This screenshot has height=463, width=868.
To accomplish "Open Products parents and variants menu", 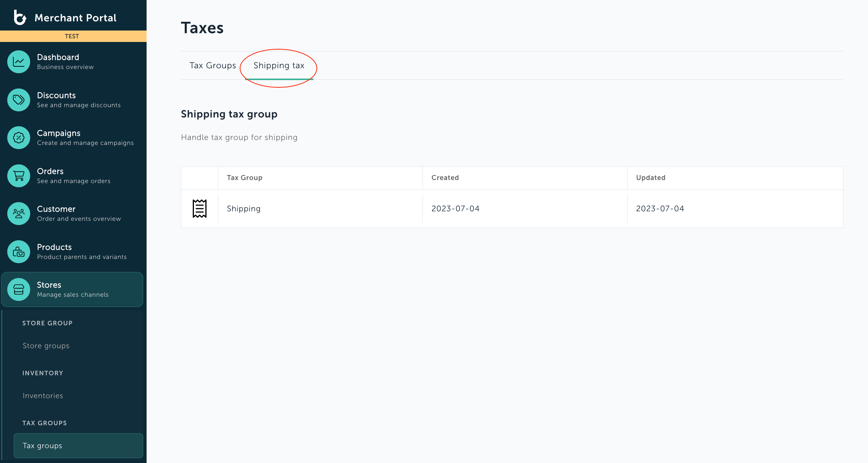I will click(x=82, y=252).
